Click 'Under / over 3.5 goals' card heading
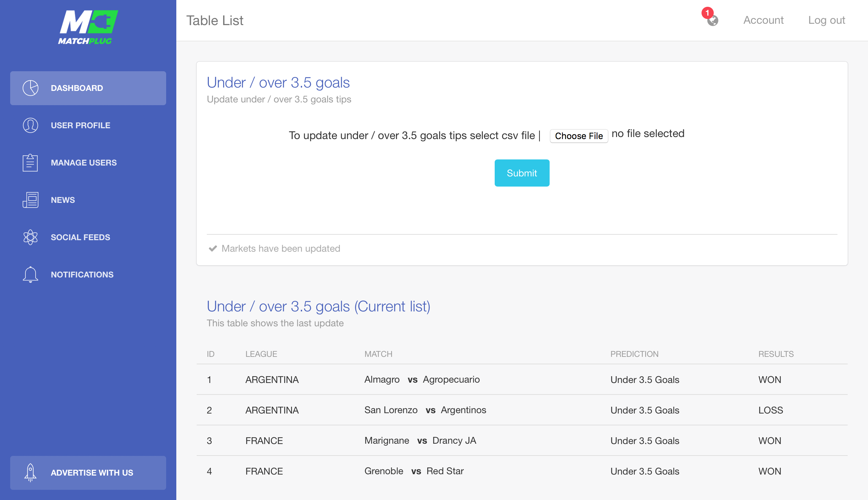The image size is (868, 500). pyautogui.click(x=278, y=83)
